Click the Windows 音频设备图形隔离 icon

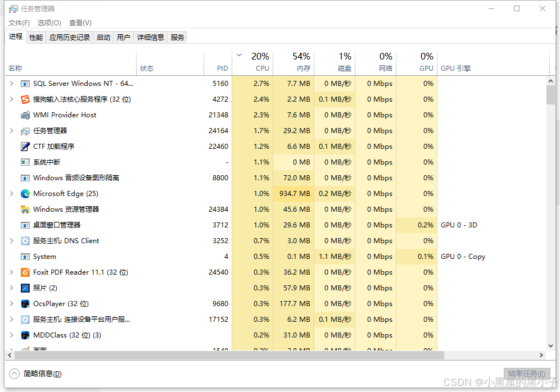25,178
